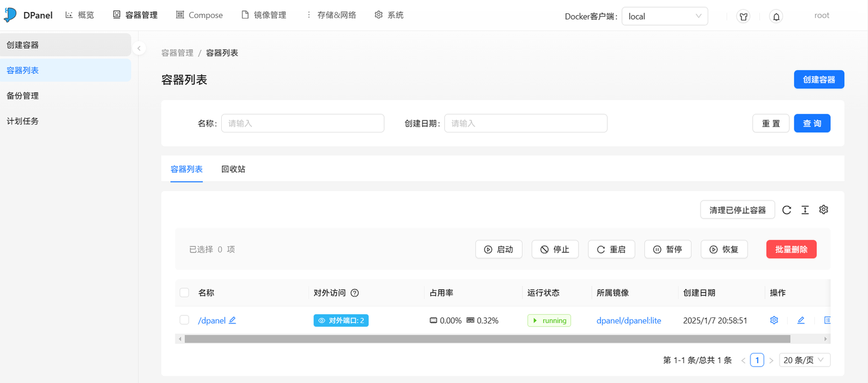Screen dimensions: 868x383
Task: Open the 20 条/页 page size dropdown
Action: tap(804, 360)
